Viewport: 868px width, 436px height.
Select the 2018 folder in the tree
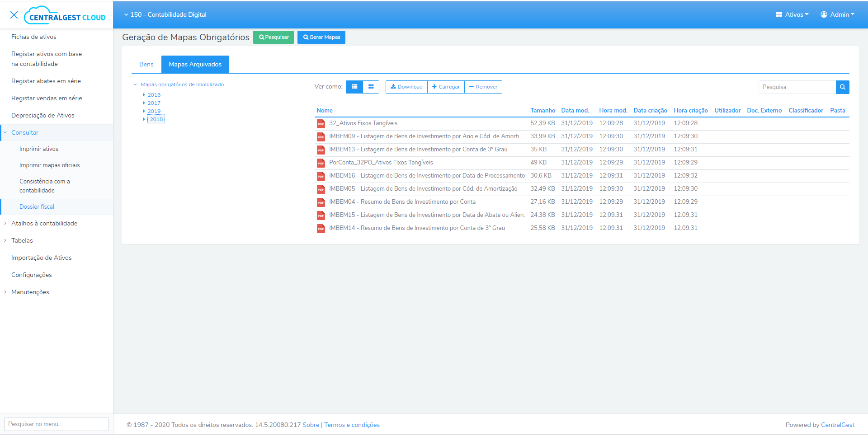click(156, 119)
